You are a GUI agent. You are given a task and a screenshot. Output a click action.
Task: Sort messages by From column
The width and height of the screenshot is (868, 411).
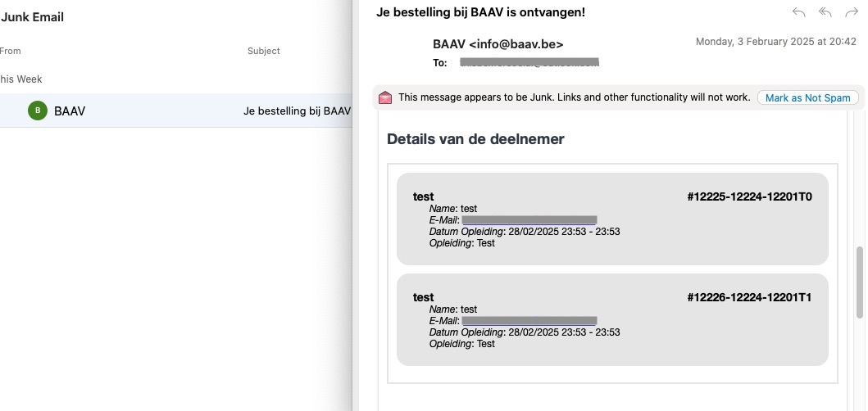pyautogui.click(x=10, y=51)
